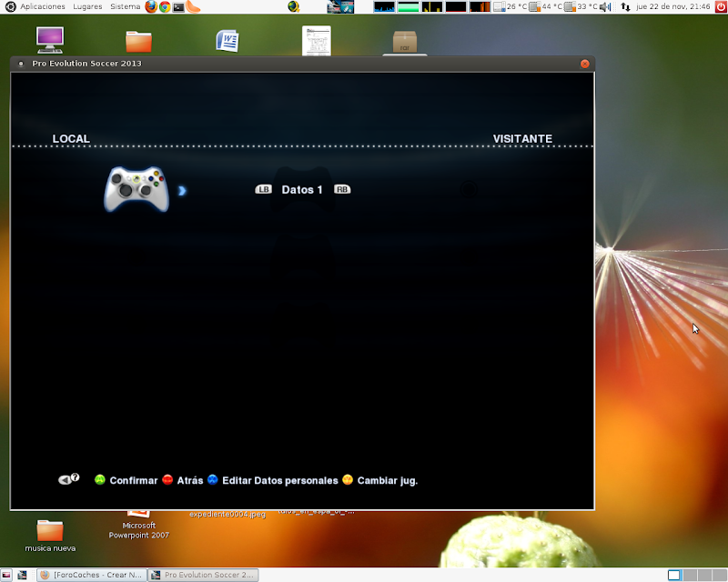Switch to ForoCoches Firefox taskbar window
Screen dimensions: 728x582
coord(92,575)
